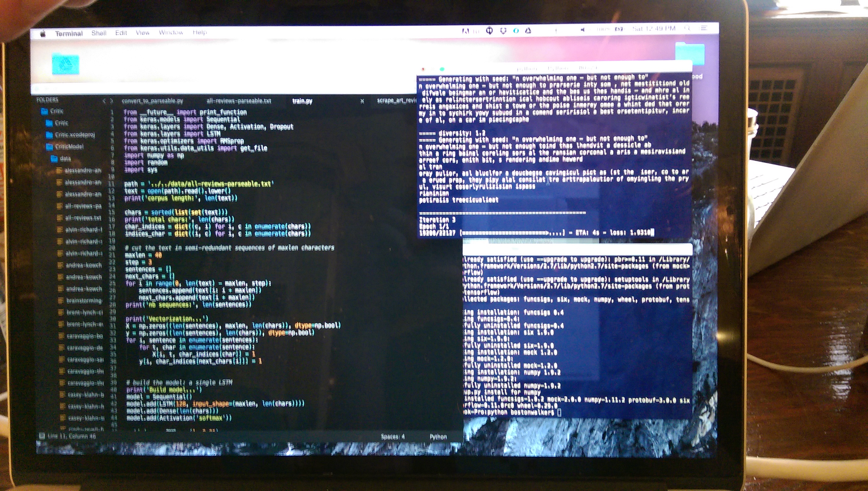
Task: Expand the Critic.xcodeproj folder
Action: click(x=75, y=135)
